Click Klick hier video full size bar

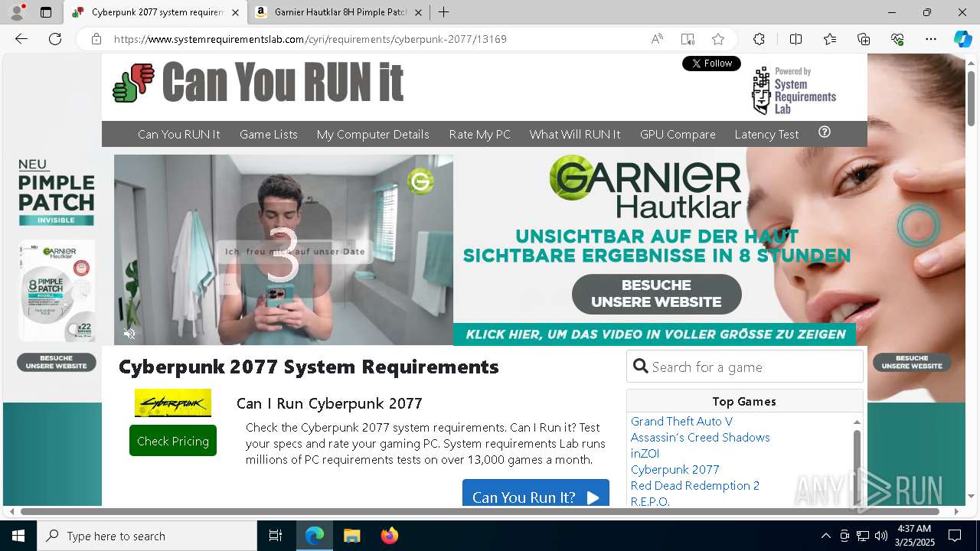(655, 334)
